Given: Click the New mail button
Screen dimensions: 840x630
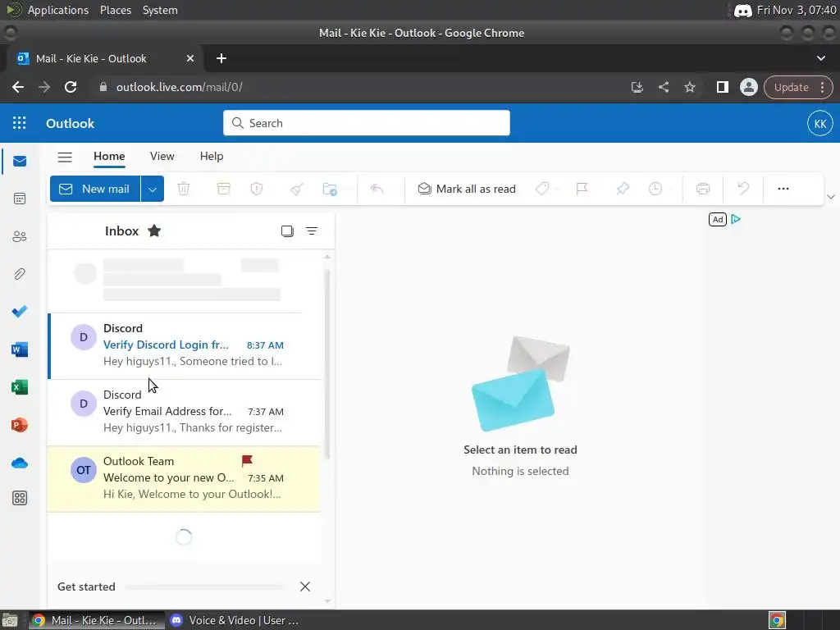Looking at the screenshot, I should point(95,189).
